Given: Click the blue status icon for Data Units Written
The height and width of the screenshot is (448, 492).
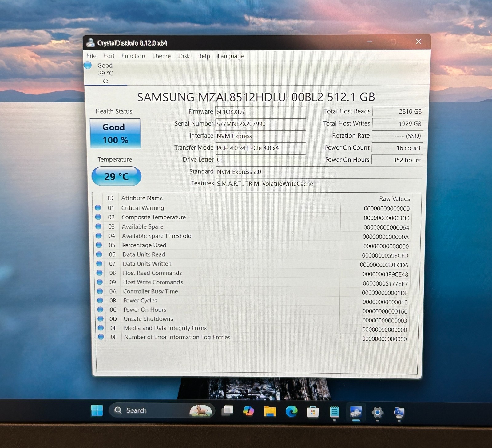Looking at the screenshot, I should pos(99,263).
